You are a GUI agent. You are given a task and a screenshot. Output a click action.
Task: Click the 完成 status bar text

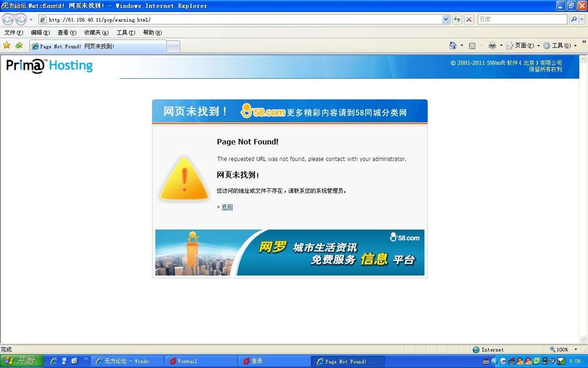(x=6, y=350)
